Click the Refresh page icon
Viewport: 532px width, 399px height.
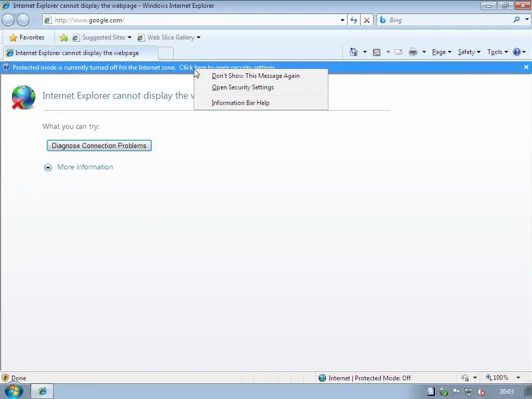(x=354, y=20)
